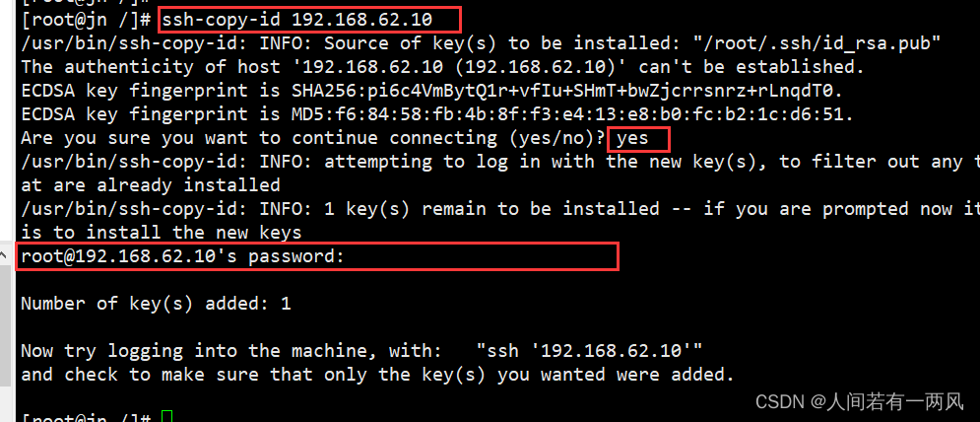Click the highlighted 'yes' response
The width and height of the screenshot is (980, 422).
tap(632, 138)
